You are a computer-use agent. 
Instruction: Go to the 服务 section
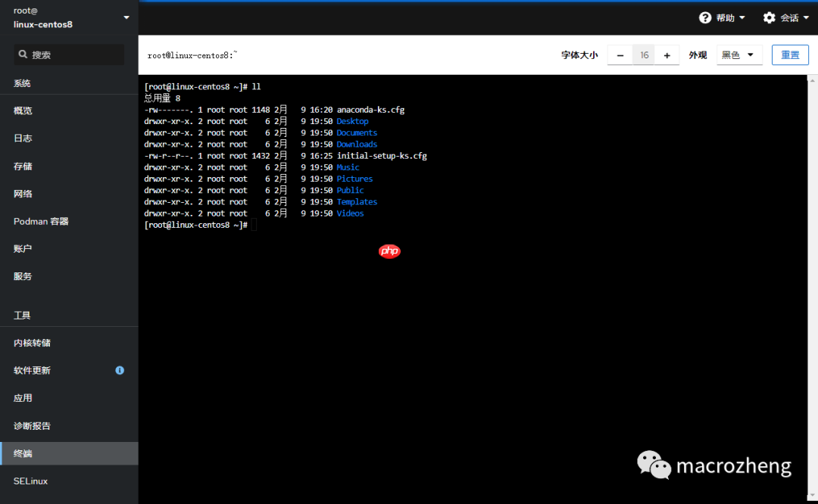[21, 276]
